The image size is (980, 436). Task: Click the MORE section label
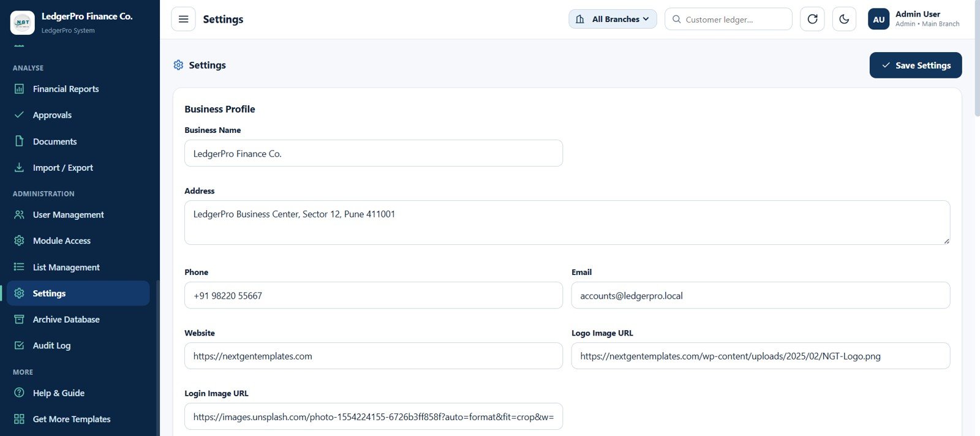coord(23,372)
